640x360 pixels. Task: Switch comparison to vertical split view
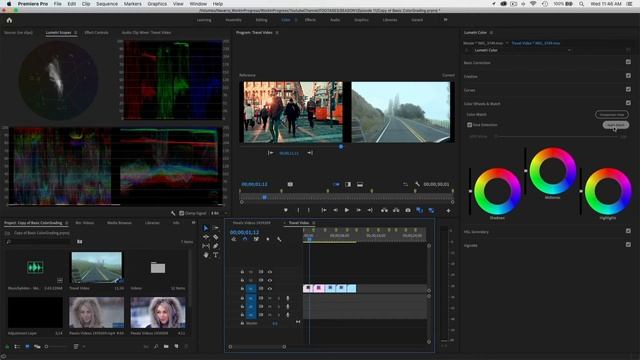click(348, 184)
